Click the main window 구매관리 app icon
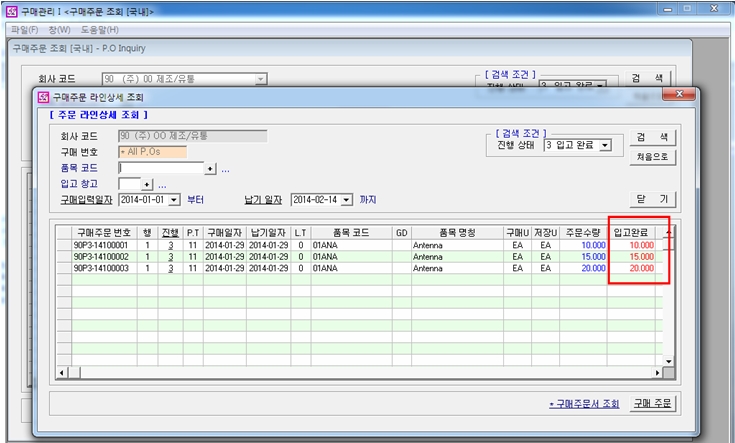 [x=11, y=11]
